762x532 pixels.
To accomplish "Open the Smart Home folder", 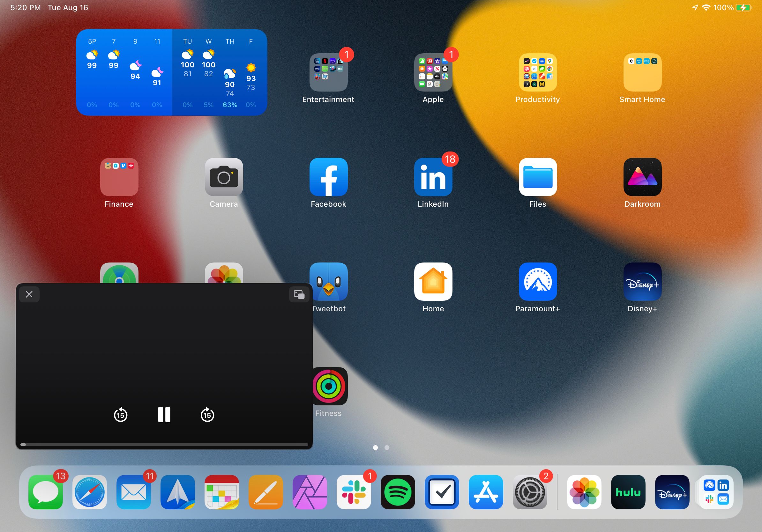I will click(x=643, y=72).
